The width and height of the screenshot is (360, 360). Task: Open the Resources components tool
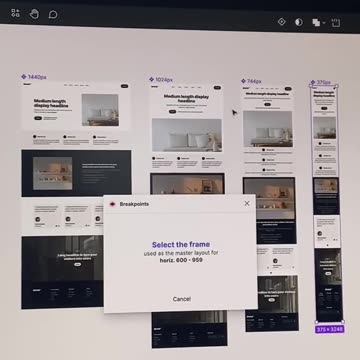[15, 13]
